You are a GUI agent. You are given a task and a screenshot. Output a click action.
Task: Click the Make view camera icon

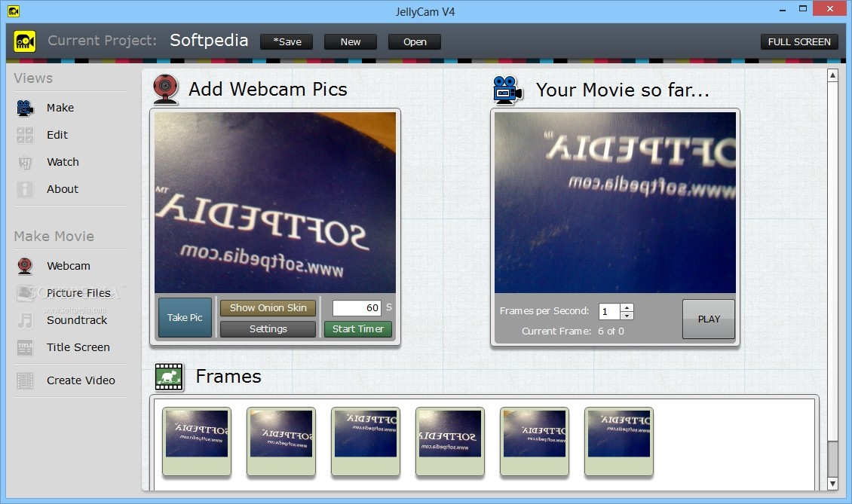click(25, 108)
